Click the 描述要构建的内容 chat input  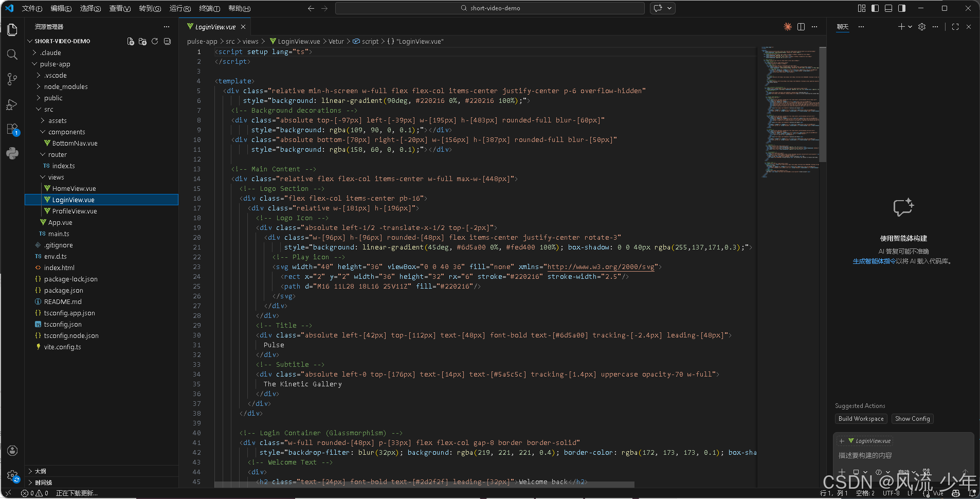click(x=903, y=455)
